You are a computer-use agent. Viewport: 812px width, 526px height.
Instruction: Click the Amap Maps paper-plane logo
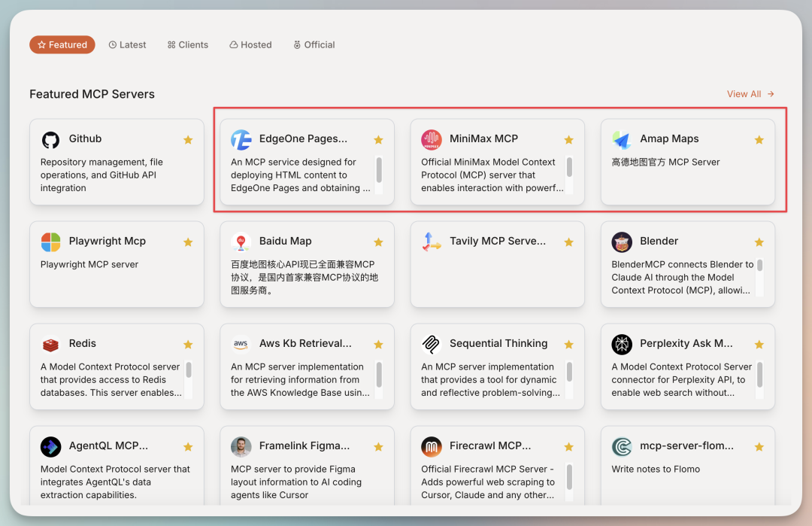622,140
